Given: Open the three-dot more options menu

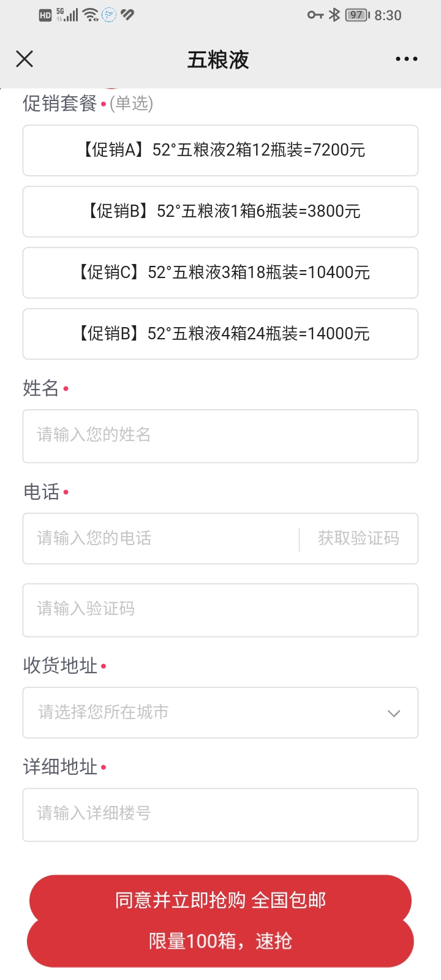Looking at the screenshot, I should pos(406,59).
